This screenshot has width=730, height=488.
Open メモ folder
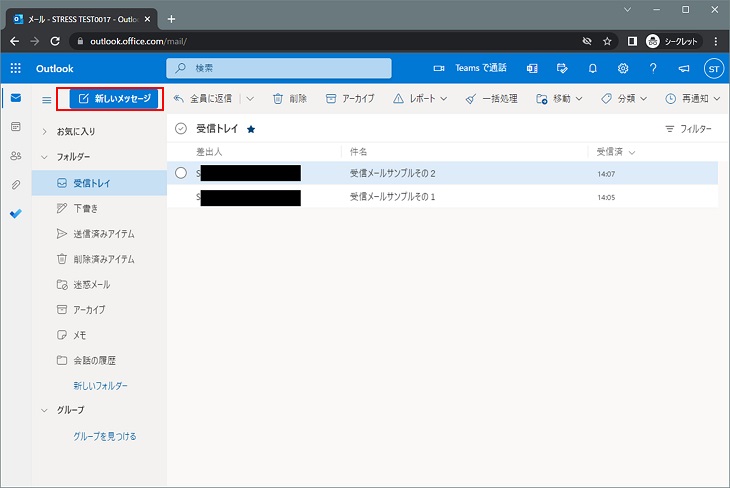pos(99,335)
